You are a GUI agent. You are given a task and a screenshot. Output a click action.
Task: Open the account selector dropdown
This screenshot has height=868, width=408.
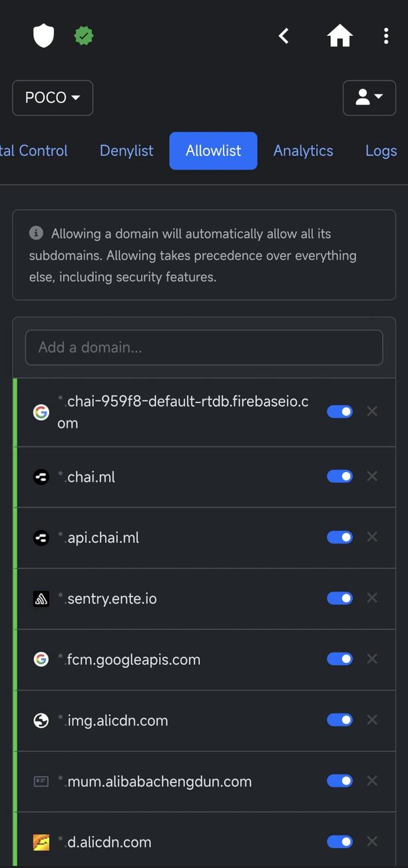click(x=369, y=97)
